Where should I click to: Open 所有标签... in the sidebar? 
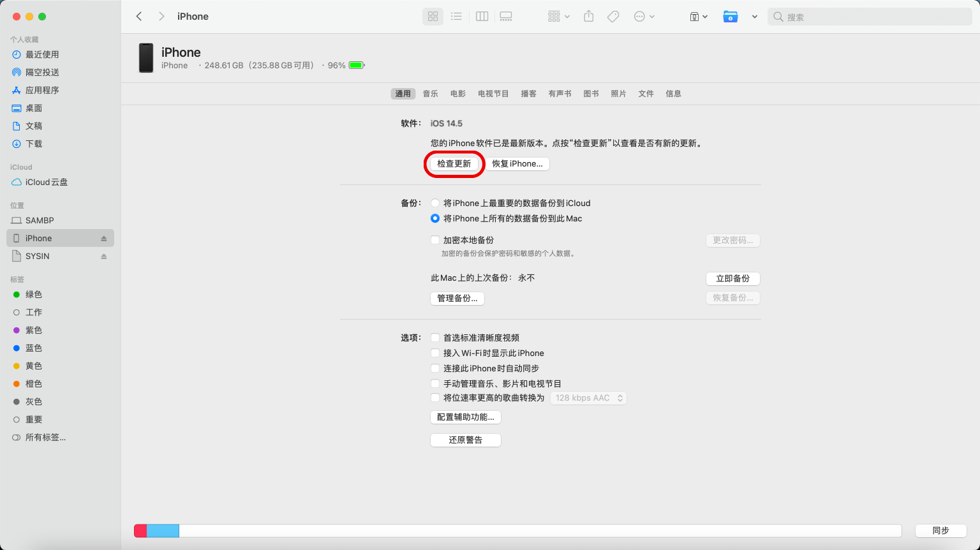point(60,437)
